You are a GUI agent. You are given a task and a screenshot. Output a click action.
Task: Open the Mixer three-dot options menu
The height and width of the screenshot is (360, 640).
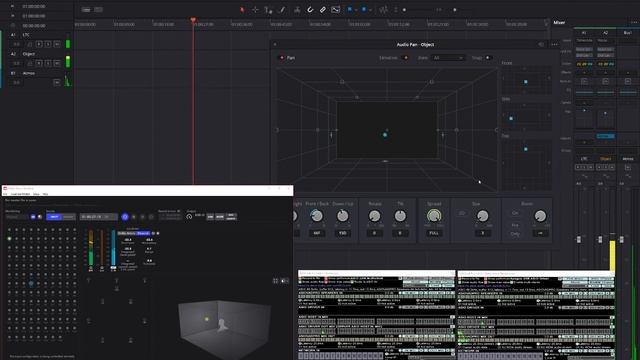click(x=633, y=22)
